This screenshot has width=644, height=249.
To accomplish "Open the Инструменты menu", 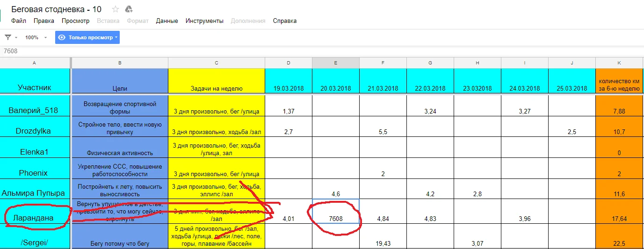I will 204,21.
